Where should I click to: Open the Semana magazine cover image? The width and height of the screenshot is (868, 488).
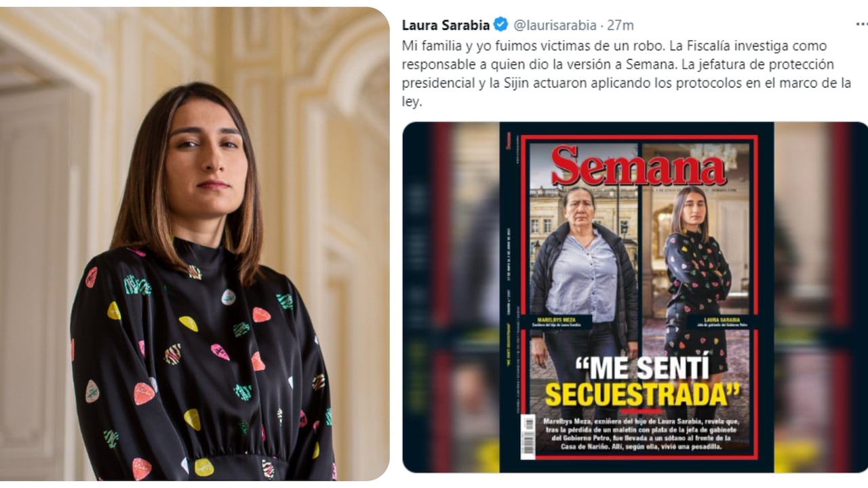(637, 297)
